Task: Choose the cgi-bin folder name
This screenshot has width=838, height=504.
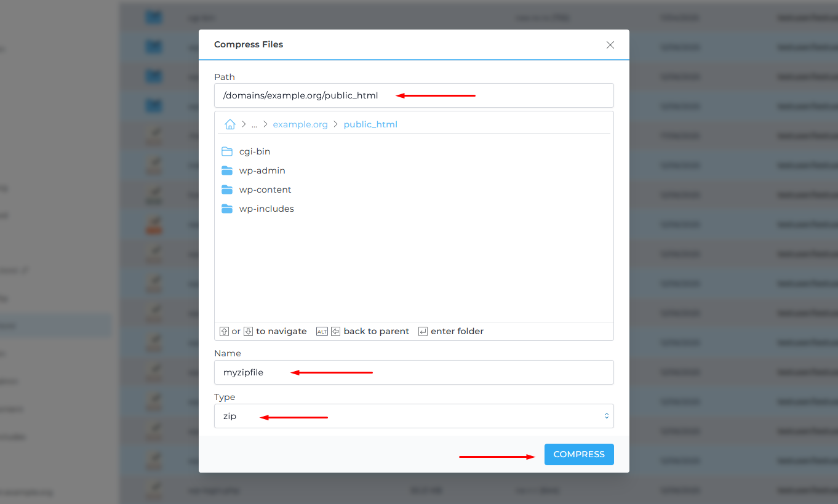Action: (255, 151)
